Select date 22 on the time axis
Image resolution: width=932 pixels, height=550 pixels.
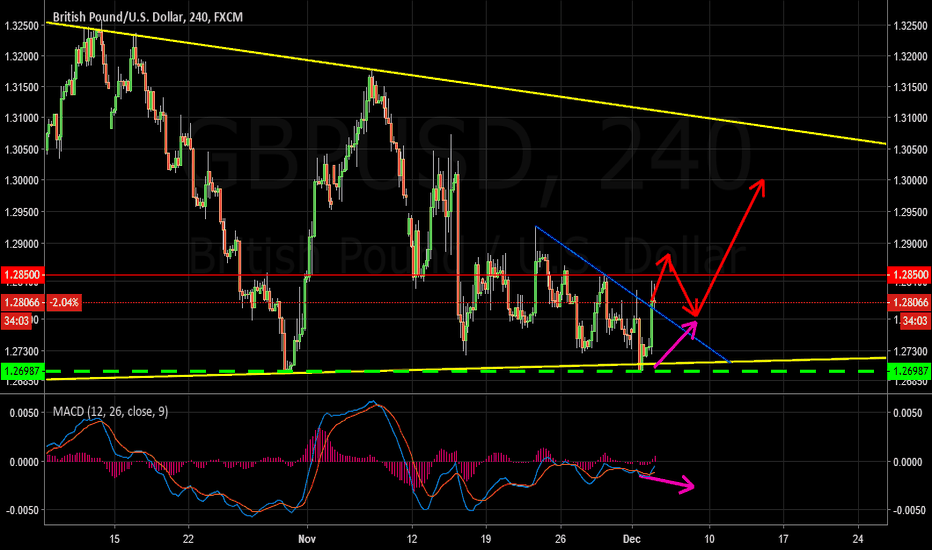(x=188, y=539)
